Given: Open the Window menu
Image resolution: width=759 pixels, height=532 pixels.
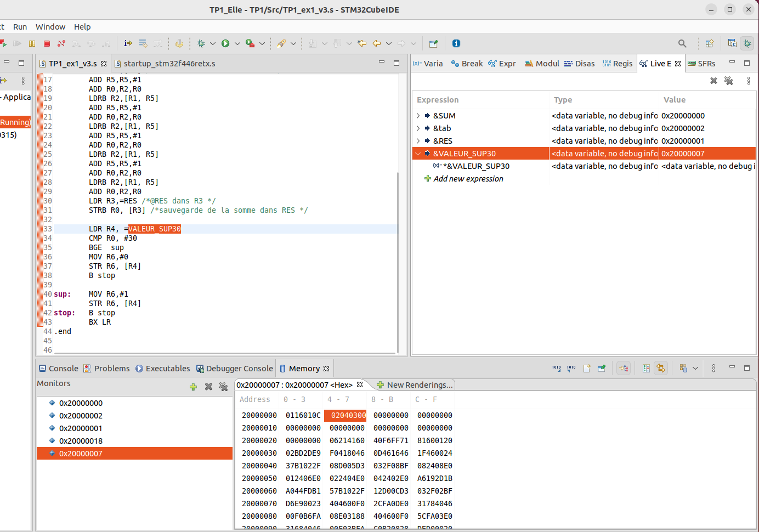Looking at the screenshot, I should [x=50, y=27].
